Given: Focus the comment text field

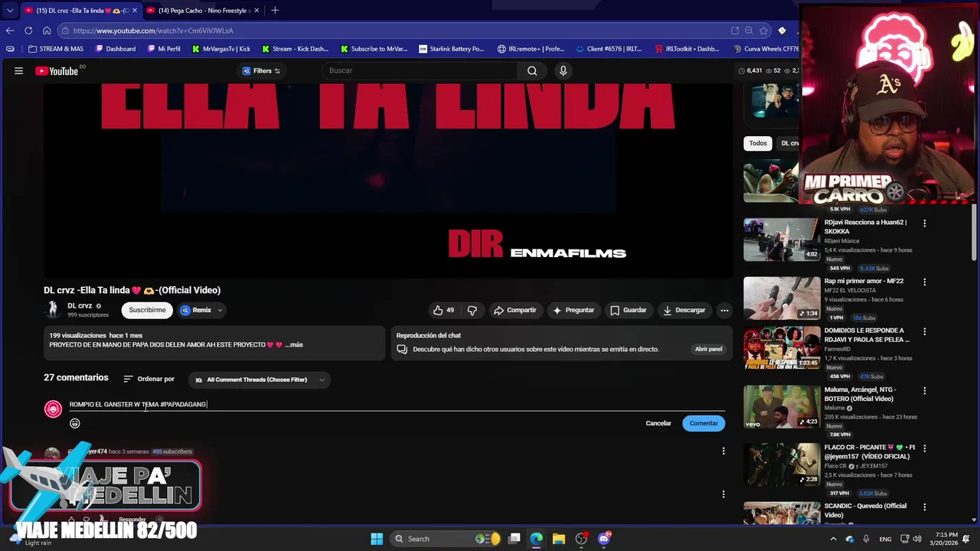Looking at the screenshot, I should point(397,404).
